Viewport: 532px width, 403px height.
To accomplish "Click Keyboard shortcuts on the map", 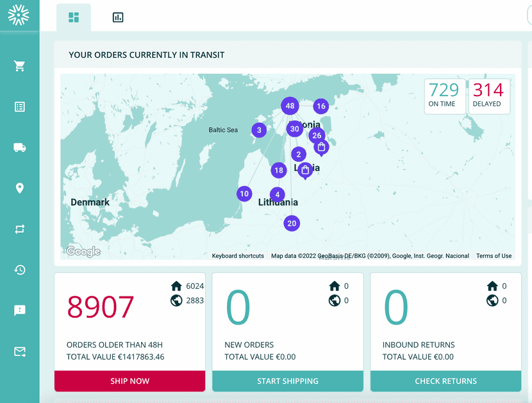I will point(238,256).
